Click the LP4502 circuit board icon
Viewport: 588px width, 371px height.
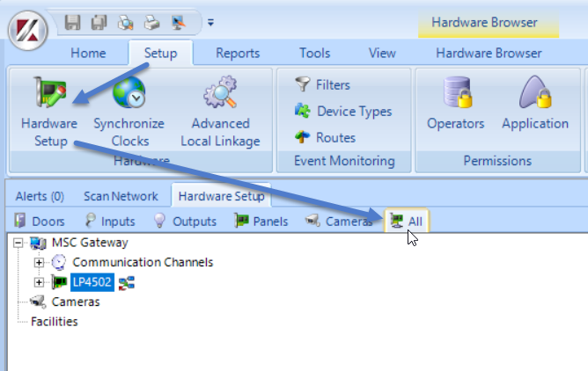[59, 282]
